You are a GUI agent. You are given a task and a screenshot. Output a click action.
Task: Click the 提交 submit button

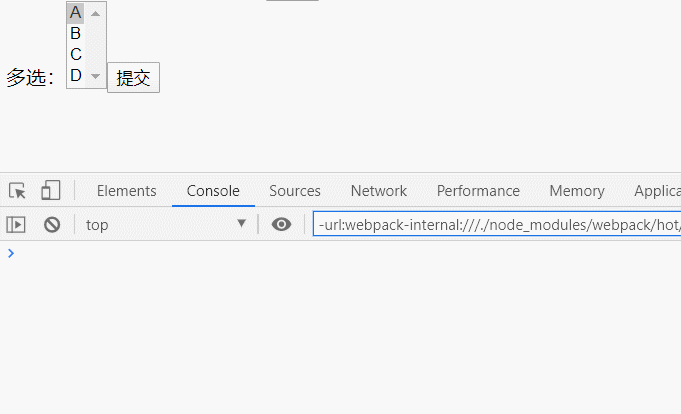133,78
